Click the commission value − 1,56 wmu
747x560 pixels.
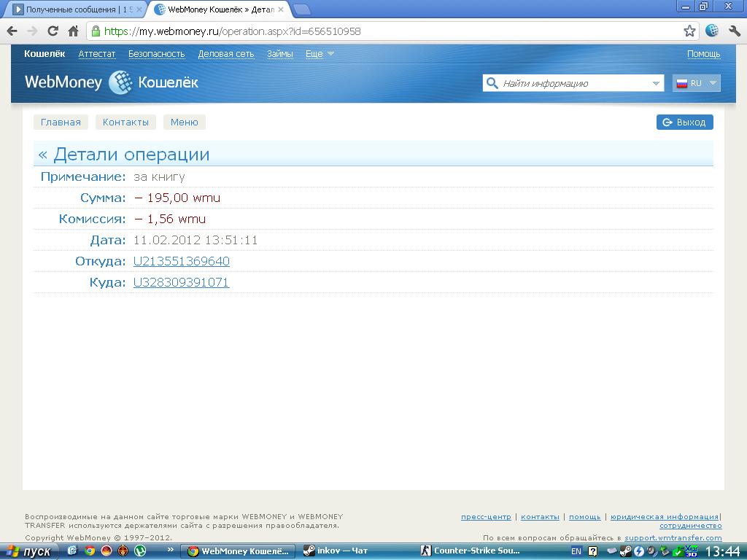click(170, 219)
